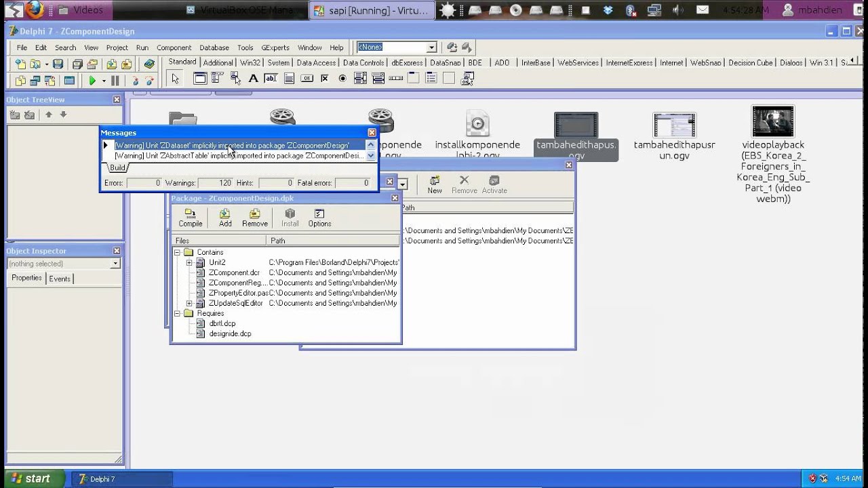Click the Delphi 7 taskbar button

tap(122, 479)
